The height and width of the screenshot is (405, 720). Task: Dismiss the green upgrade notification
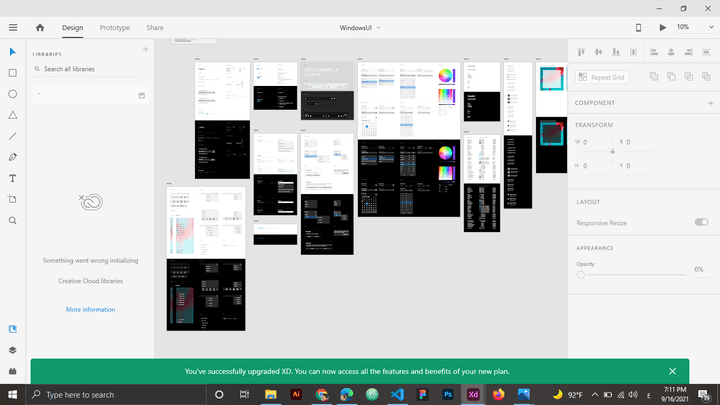pyautogui.click(x=672, y=371)
